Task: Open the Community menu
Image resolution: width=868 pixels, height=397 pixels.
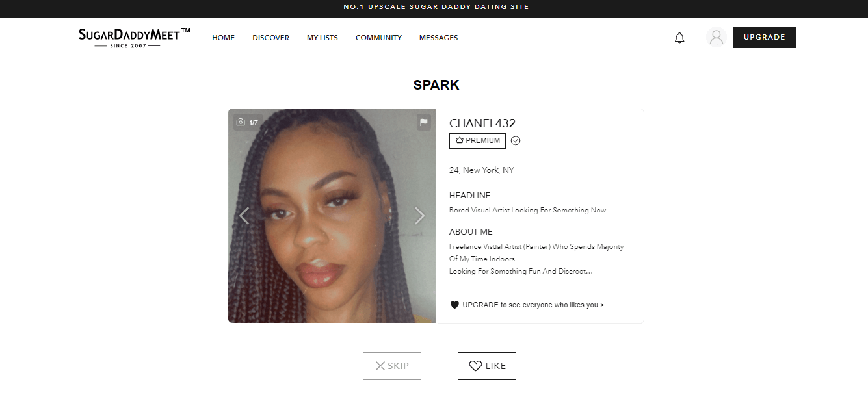Action: [378, 38]
